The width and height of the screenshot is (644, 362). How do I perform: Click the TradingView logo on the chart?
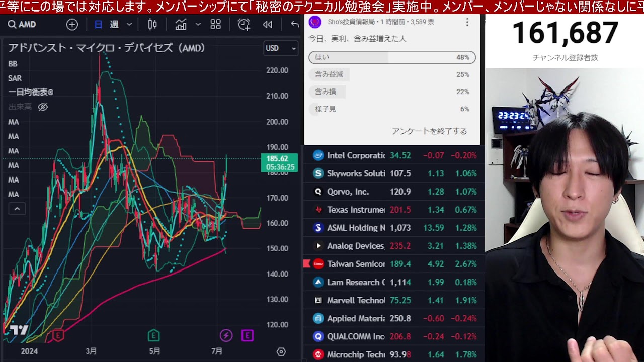pyautogui.click(x=19, y=330)
